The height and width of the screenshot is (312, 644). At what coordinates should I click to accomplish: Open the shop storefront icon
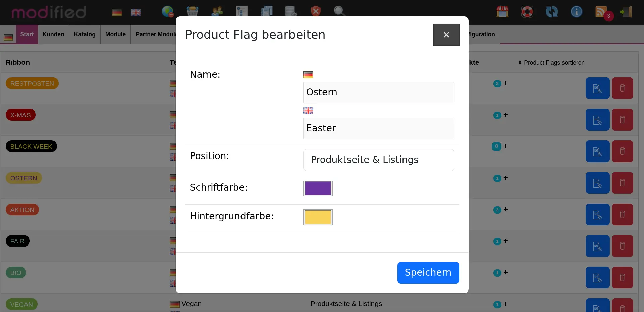click(502, 12)
